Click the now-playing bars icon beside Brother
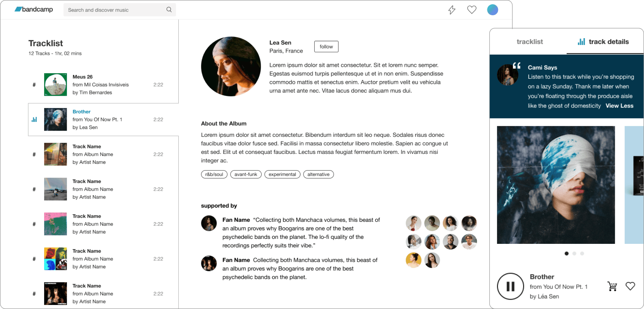644x309 pixels. click(x=34, y=119)
